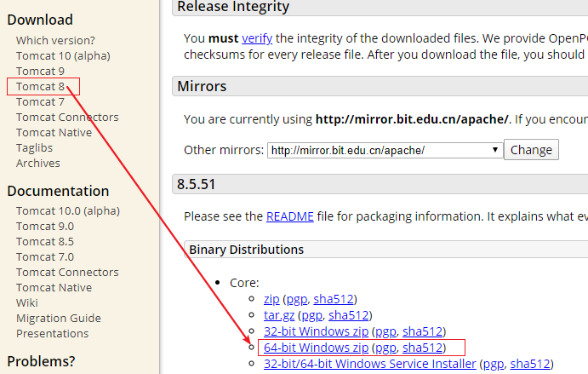Click the bold mirror.bit.edu.cn URL text

coord(412,119)
